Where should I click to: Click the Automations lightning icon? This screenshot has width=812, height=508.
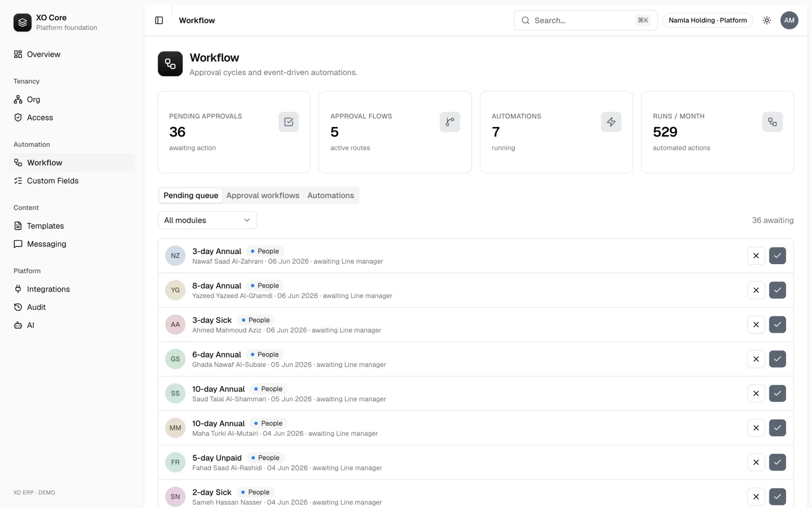pyautogui.click(x=611, y=122)
